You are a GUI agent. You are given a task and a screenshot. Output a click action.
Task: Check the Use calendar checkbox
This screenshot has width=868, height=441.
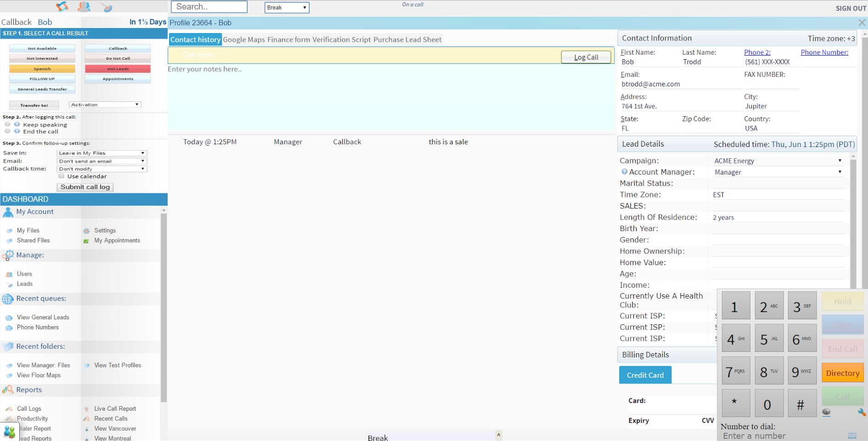pyautogui.click(x=61, y=176)
